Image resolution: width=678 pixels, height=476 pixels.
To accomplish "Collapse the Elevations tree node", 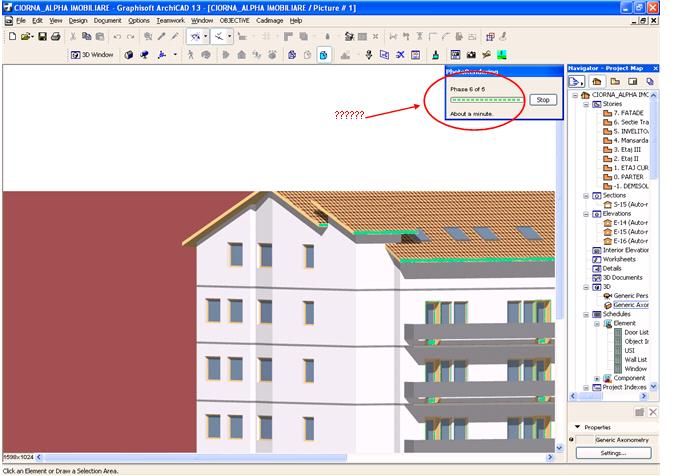I will 586,214.
